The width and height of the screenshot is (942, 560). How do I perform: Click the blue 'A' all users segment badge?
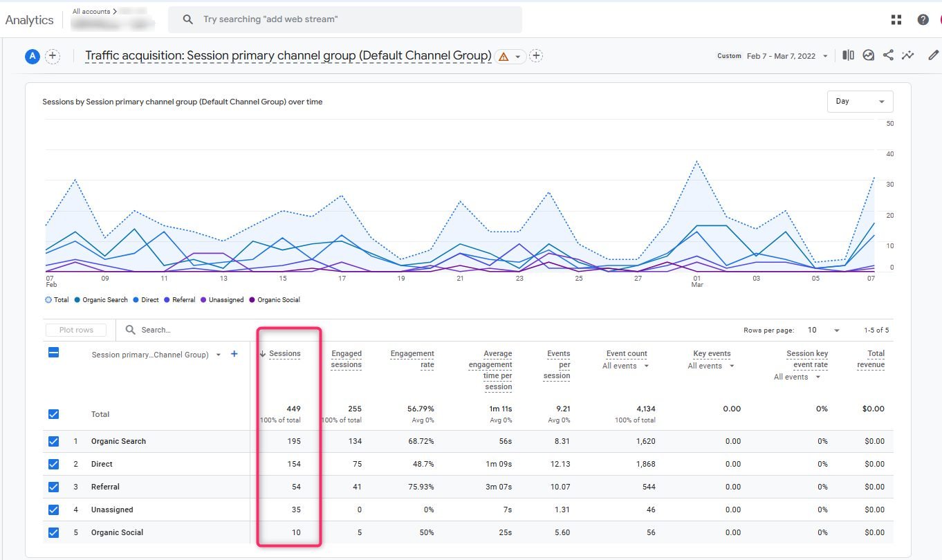[32, 57]
